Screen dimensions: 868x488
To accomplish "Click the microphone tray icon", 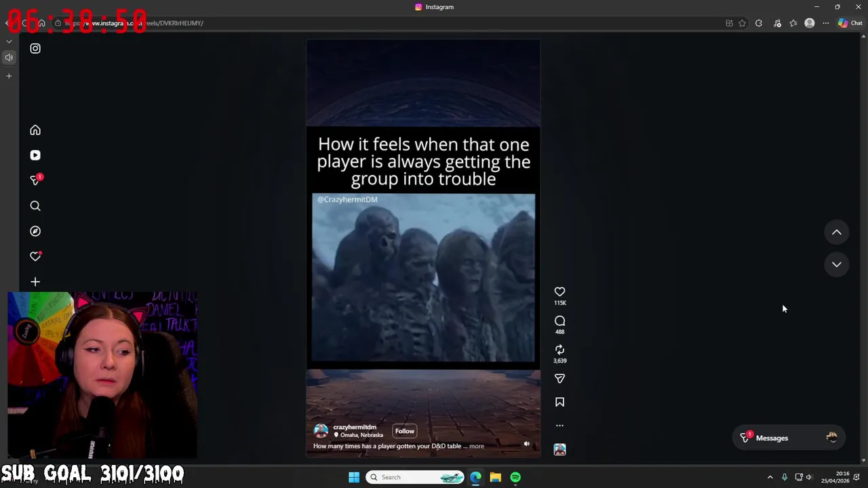I will pos(785,477).
